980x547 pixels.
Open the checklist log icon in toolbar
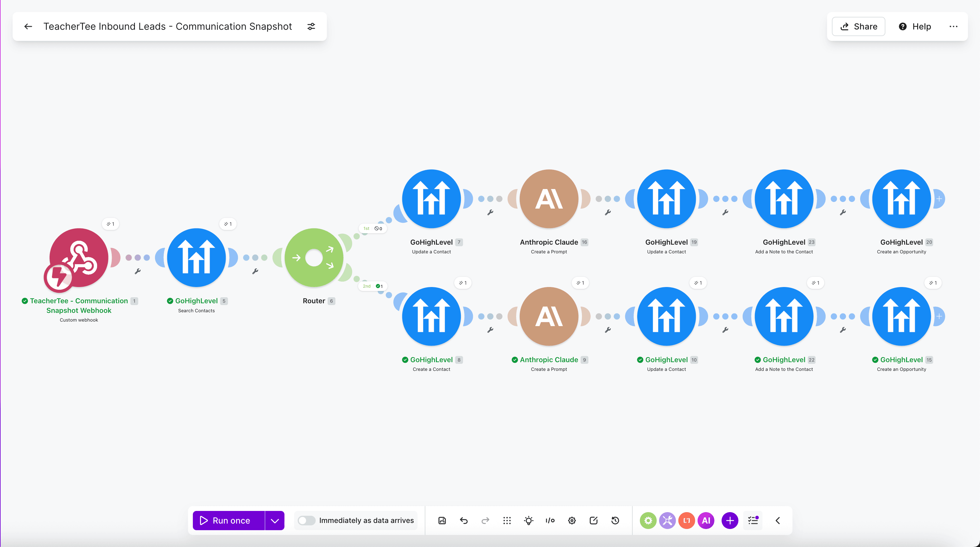[x=753, y=520]
